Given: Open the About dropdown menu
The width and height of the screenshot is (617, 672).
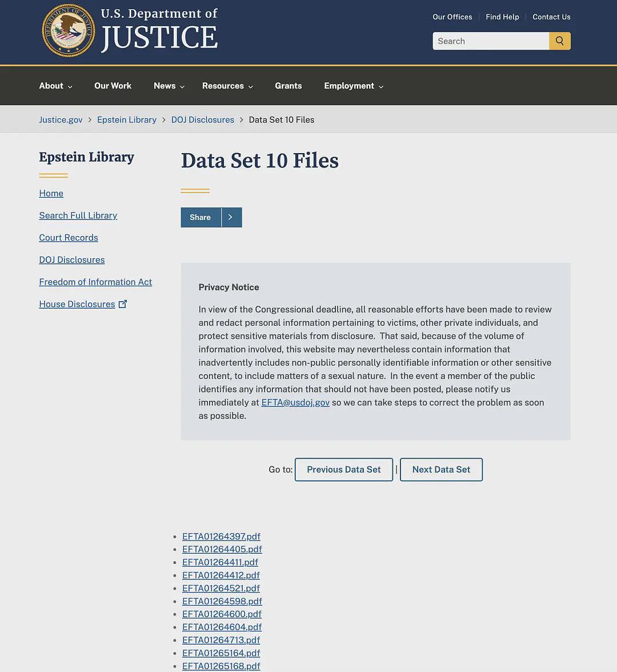Looking at the screenshot, I should (x=56, y=86).
